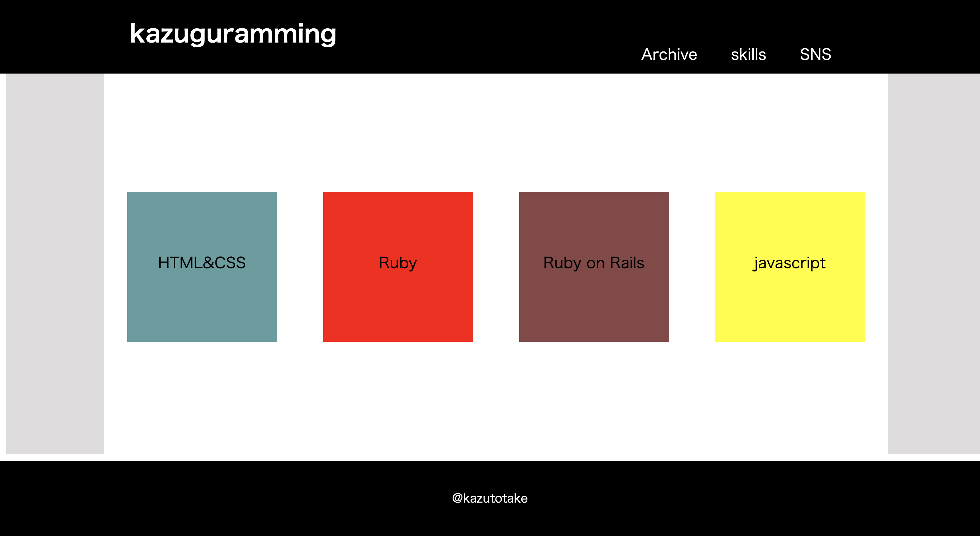
Task: Go to the skills navigation link
Action: click(748, 54)
